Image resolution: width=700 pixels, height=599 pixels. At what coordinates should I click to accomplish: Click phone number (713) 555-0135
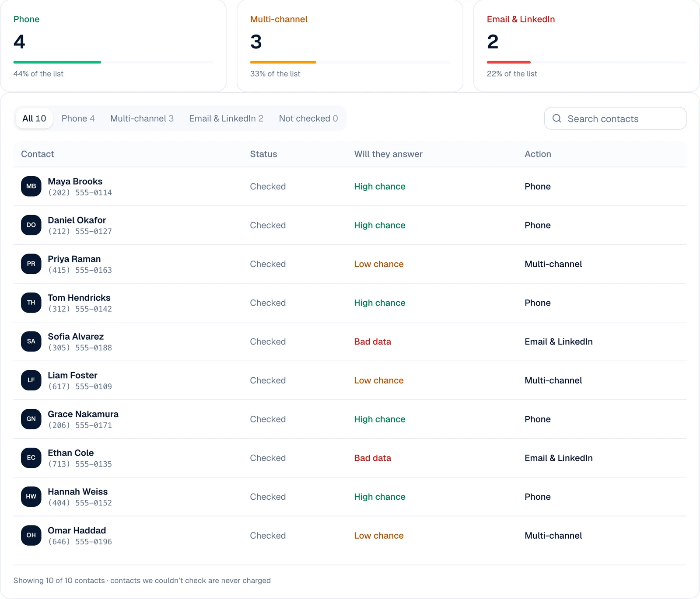tap(80, 464)
